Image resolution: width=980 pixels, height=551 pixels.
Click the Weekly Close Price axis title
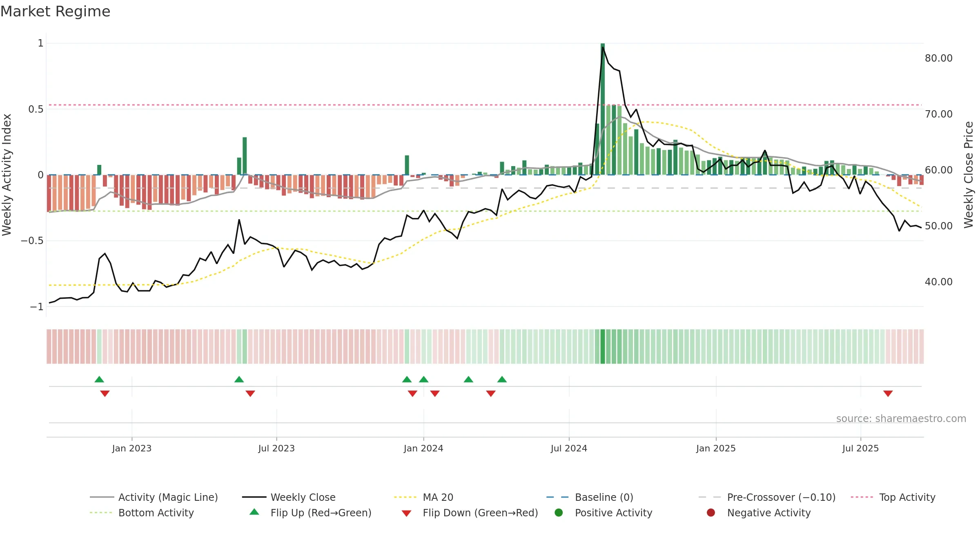tap(969, 175)
